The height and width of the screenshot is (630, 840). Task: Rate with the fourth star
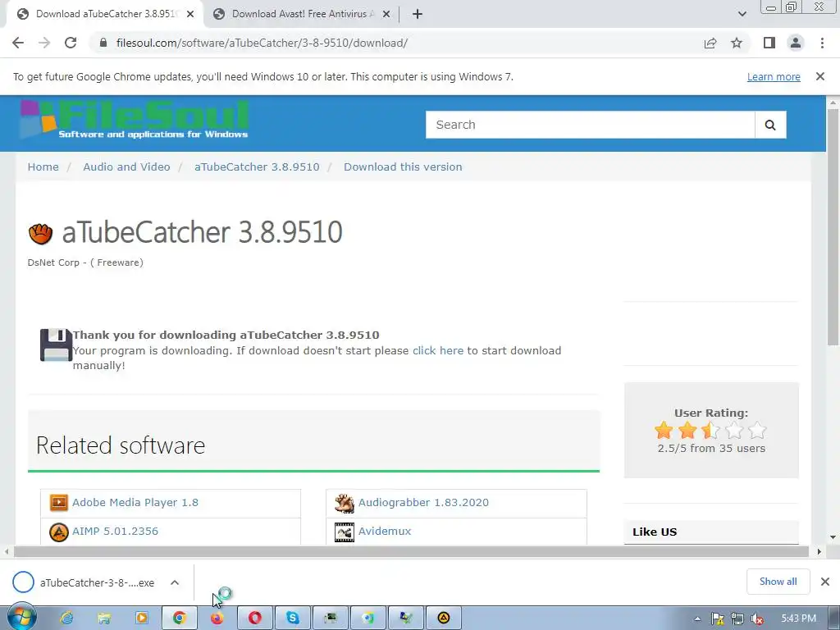click(x=734, y=430)
